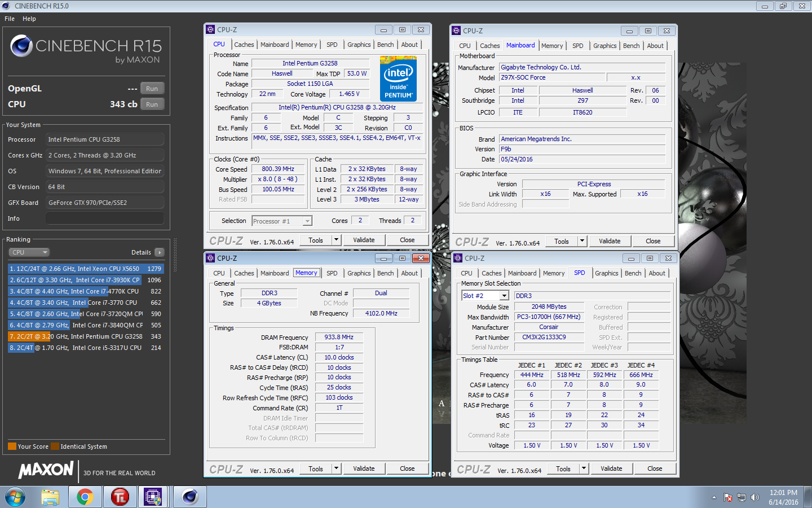Click the 'Your Score' orange legend swatch

12,446
